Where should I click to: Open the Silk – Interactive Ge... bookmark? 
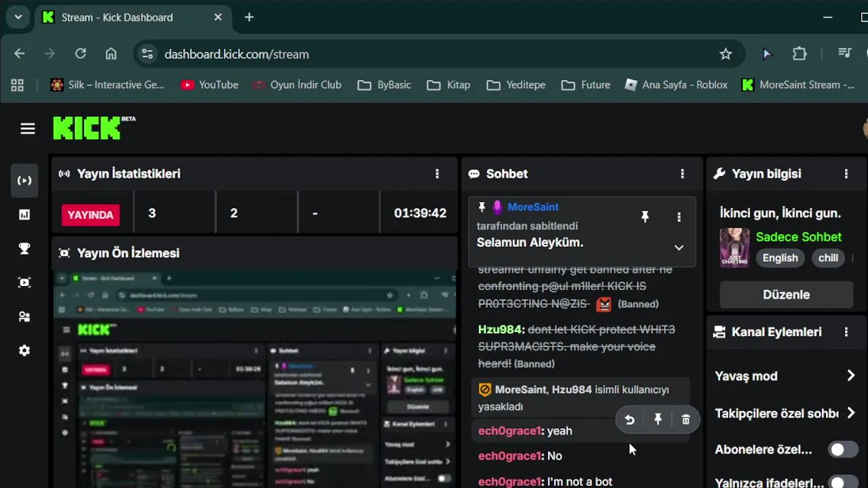[108, 85]
